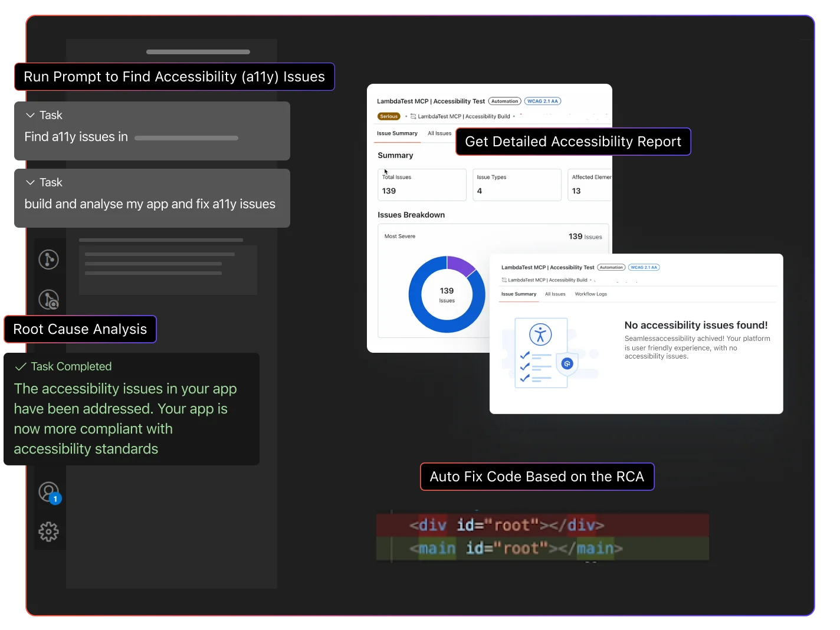Click the Automation badge on the report
Viewport: 840px width, 630px height.
point(505,101)
